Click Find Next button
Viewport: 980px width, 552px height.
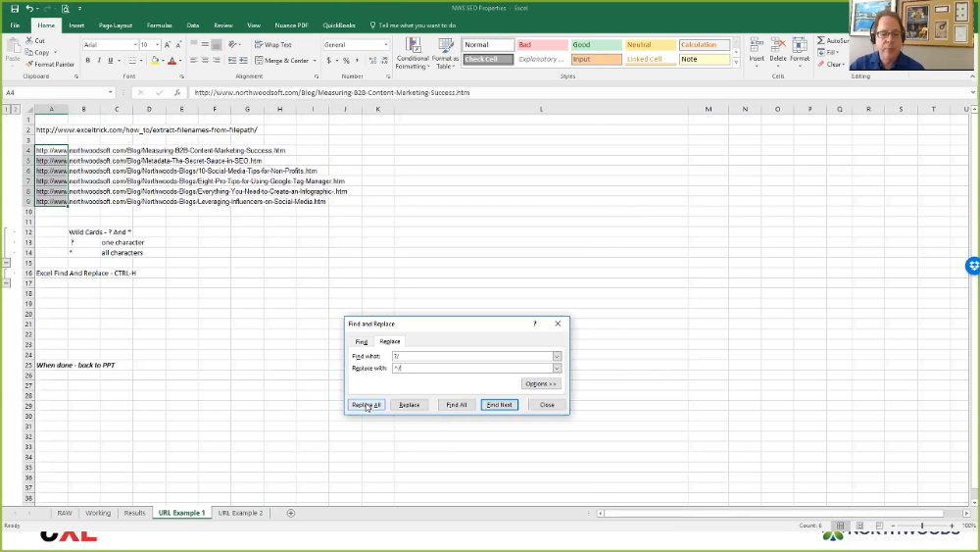click(x=500, y=405)
